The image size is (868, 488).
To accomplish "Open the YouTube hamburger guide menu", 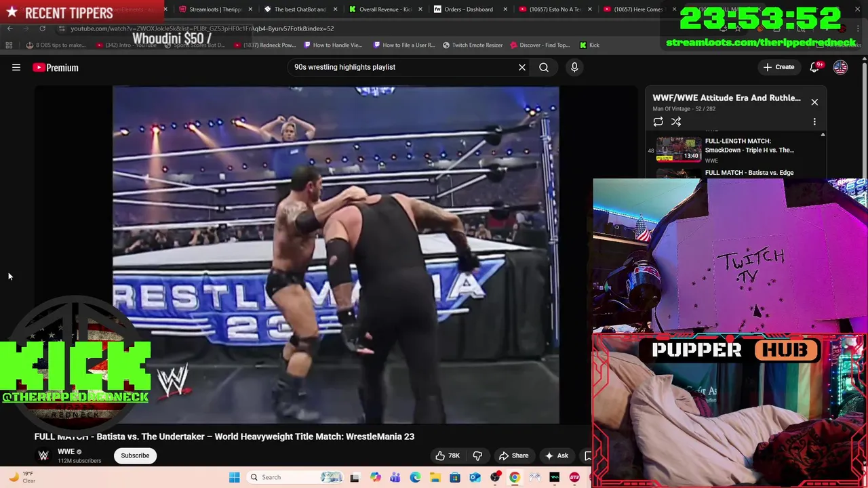I will 16,67.
